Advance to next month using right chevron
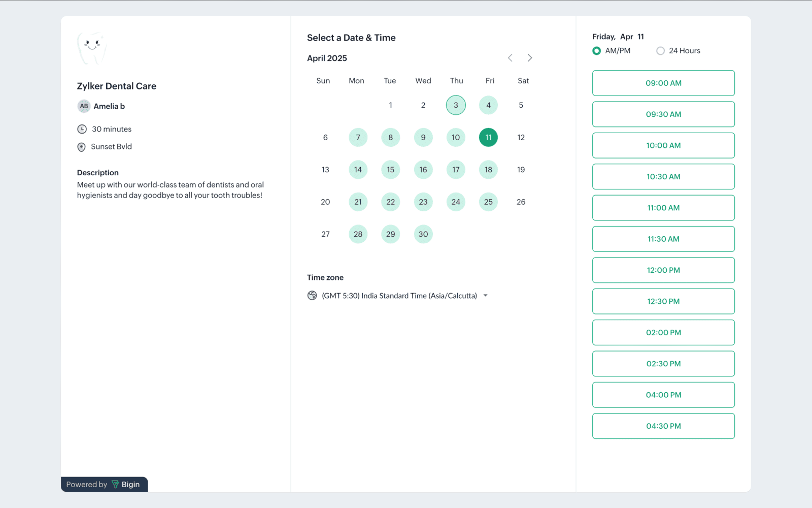The image size is (812, 508). click(x=530, y=58)
